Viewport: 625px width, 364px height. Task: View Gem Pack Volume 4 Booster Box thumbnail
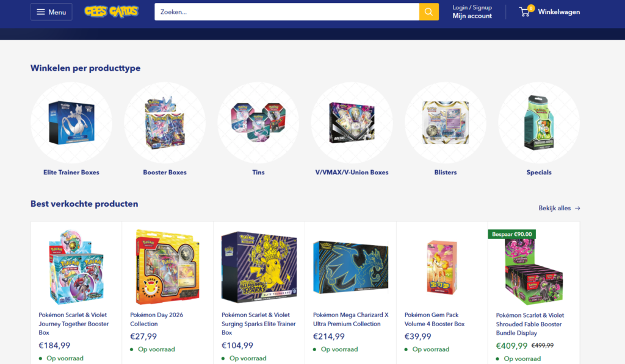442,267
